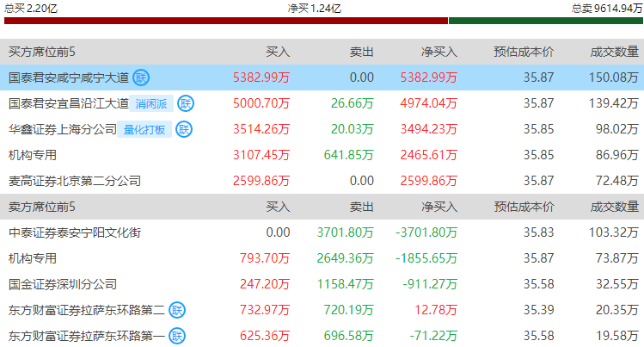Click net value -1855.65万
Screen dimensions: 644x347
[x=426, y=258]
